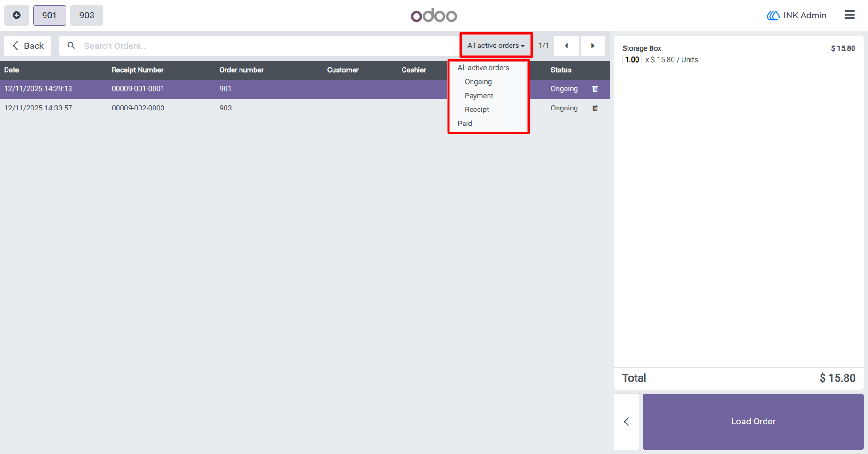This screenshot has width=868, height=454.
Task: Click the Customer column header
Action: point(343,70)
